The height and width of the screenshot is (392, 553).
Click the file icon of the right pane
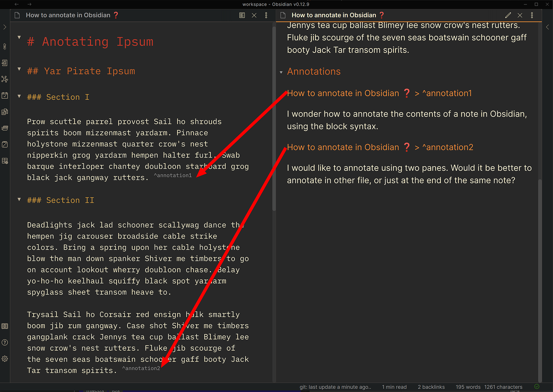click(283, 15)
